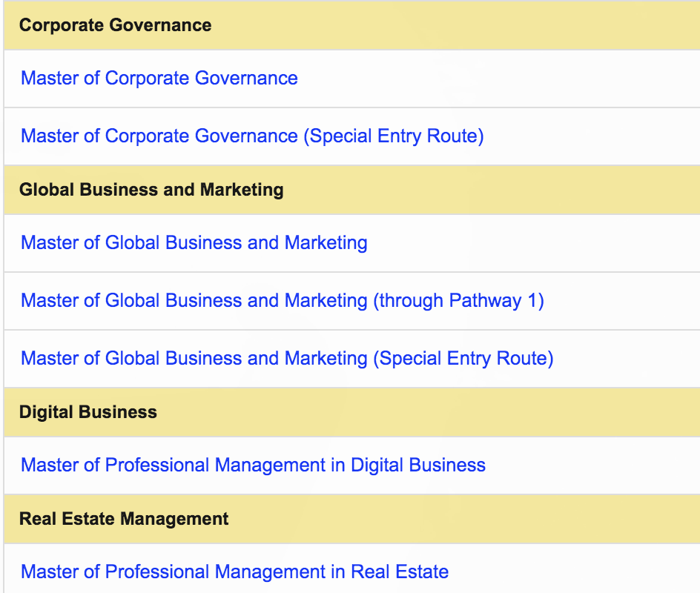Viewport: 700px width, 593px height.
Task: Open Global Business and Marketing through Pathway 1
Action: 283,301
